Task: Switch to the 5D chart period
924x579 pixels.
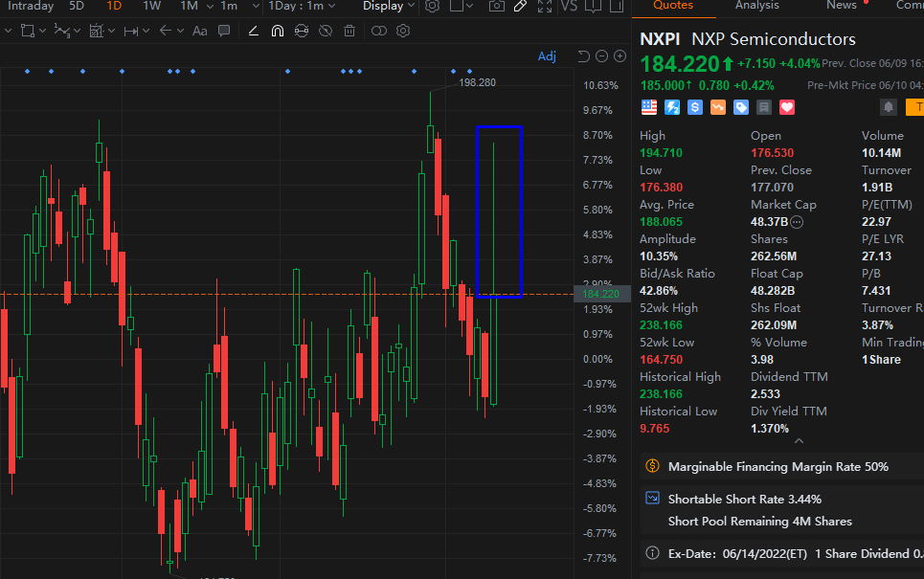Action: click(x=77, y=6)
